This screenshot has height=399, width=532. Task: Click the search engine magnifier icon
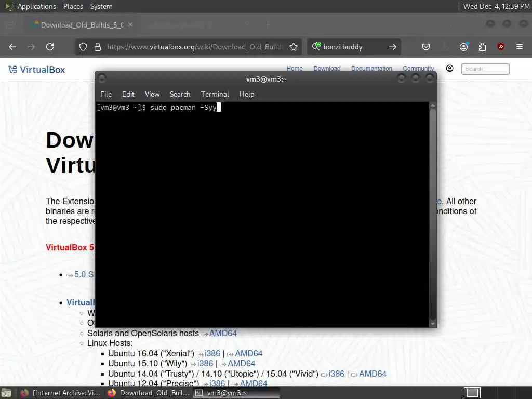tap(316, 46)
